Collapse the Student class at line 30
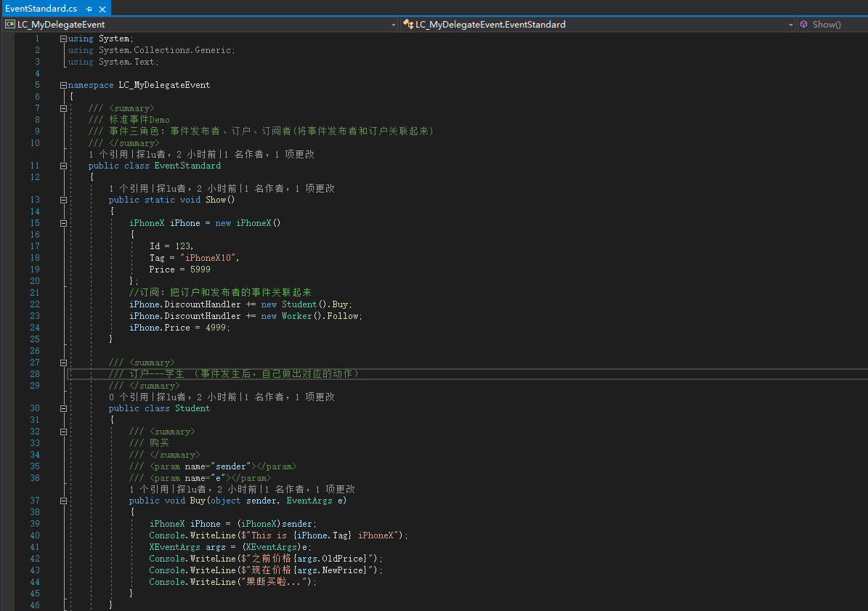 point(63,409)
